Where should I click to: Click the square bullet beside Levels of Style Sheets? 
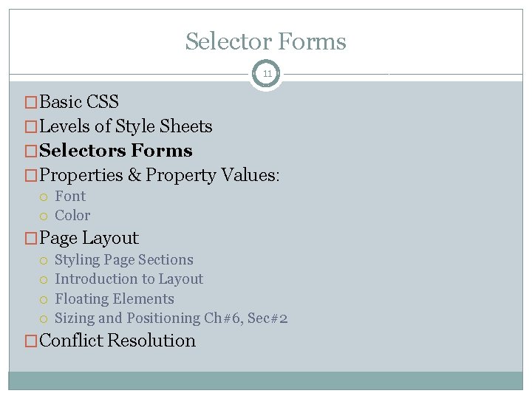coord(31,127)
